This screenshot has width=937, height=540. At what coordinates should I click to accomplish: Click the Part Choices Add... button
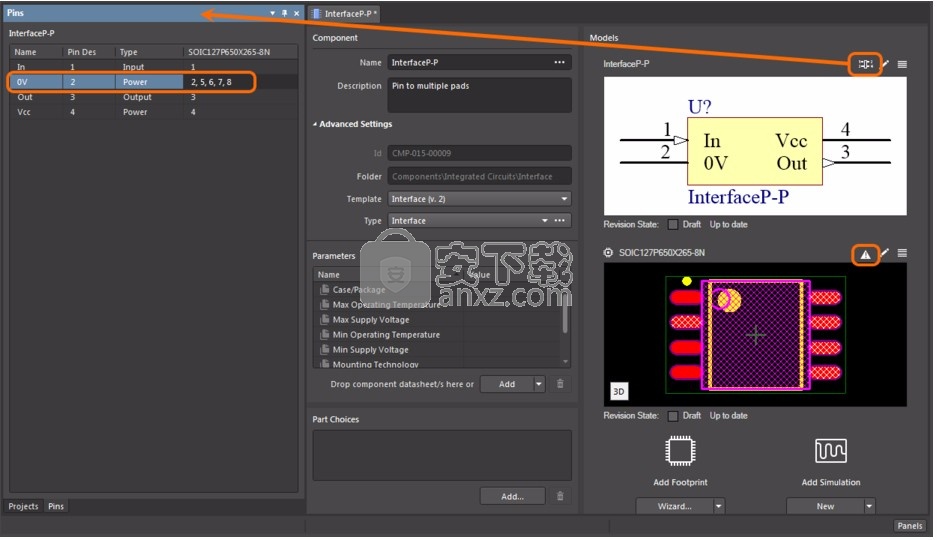(512, 496)
